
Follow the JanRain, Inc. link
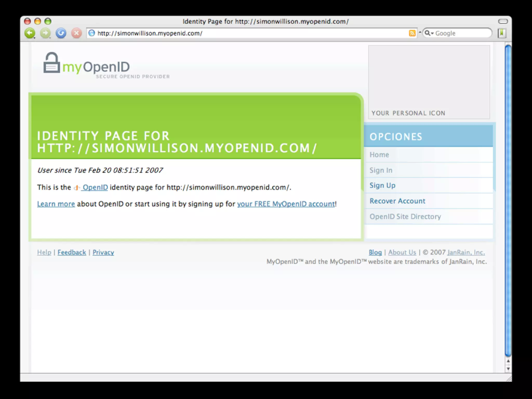(x=466, y=252)
